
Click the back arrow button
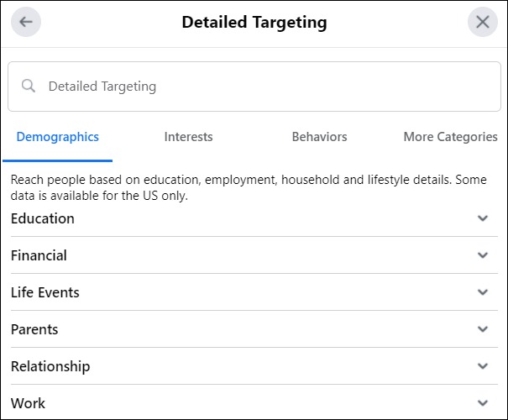(26, 22)
